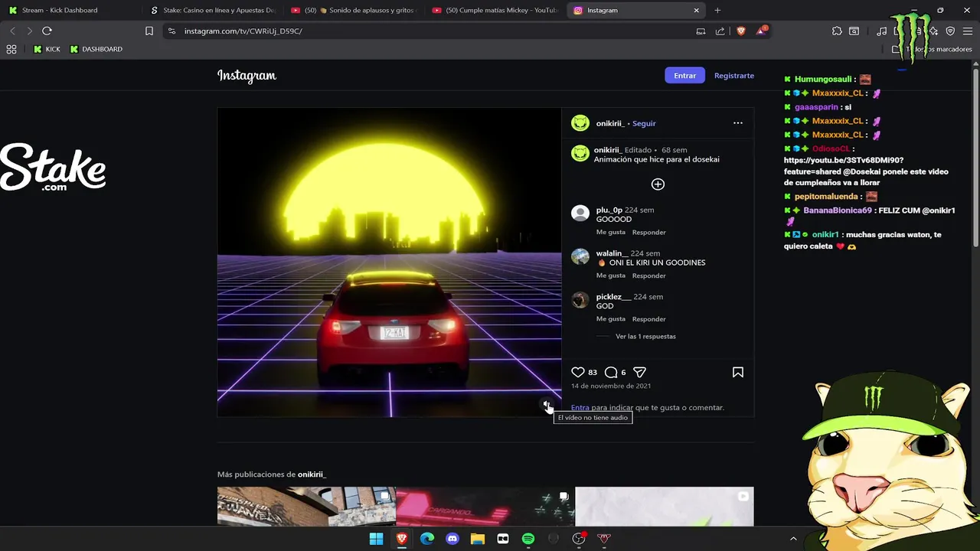Open Brave VPN shield icon

950,31
